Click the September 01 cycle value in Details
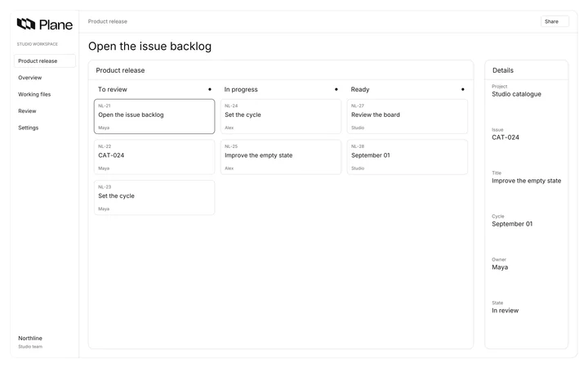Viewport: 588px width, 368px height. 512,224
